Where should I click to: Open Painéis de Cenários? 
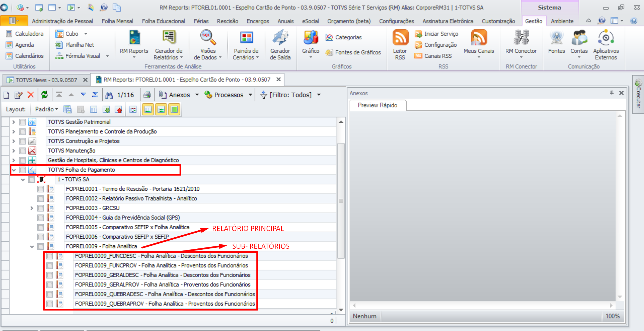[x=246, y=45]
